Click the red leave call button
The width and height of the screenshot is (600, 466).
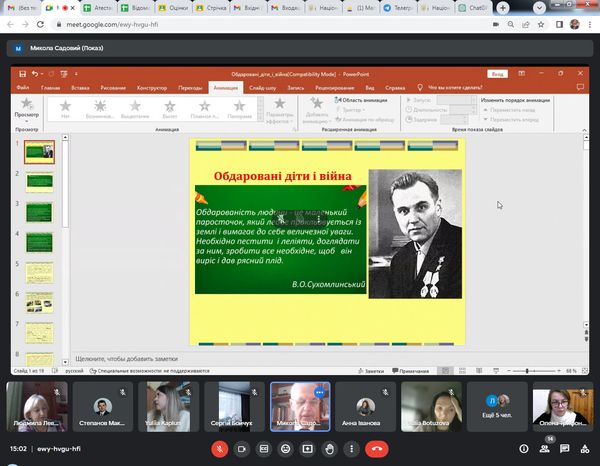click(x=377, y=450)
